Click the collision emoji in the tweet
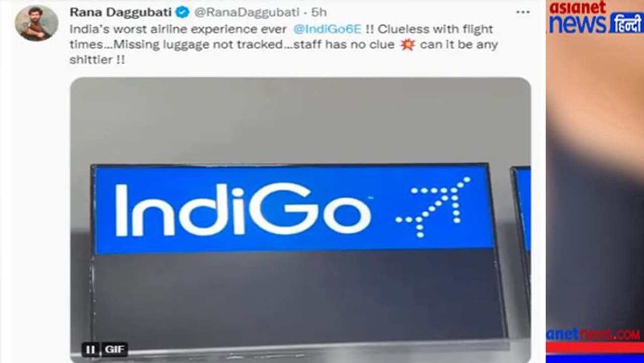Image resolution: width=644 pixels, height=363 pixels. (x=408, y=45)
